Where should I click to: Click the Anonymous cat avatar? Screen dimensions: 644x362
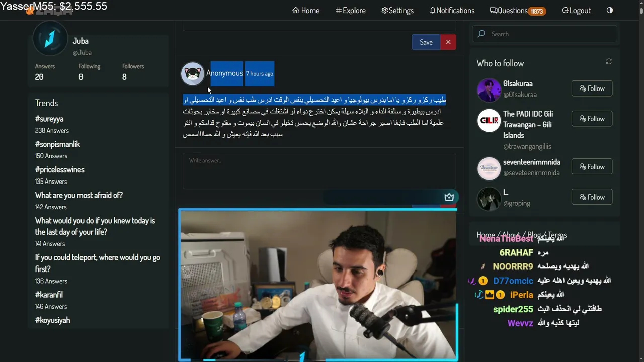point(192,74)
